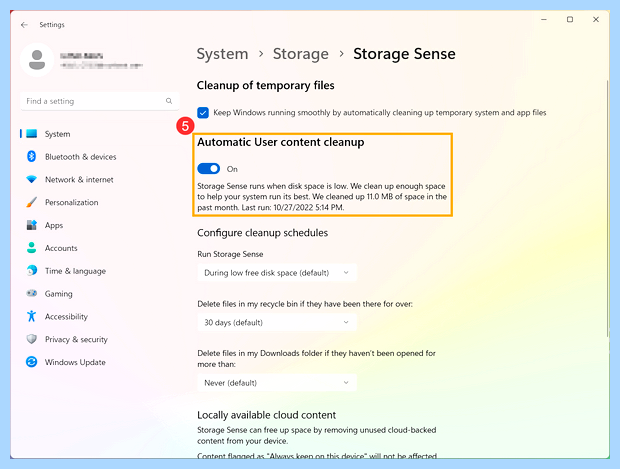Uncheck the temporary files cleanup checkbox
This screenshot has height=469, width=620.
203,113
